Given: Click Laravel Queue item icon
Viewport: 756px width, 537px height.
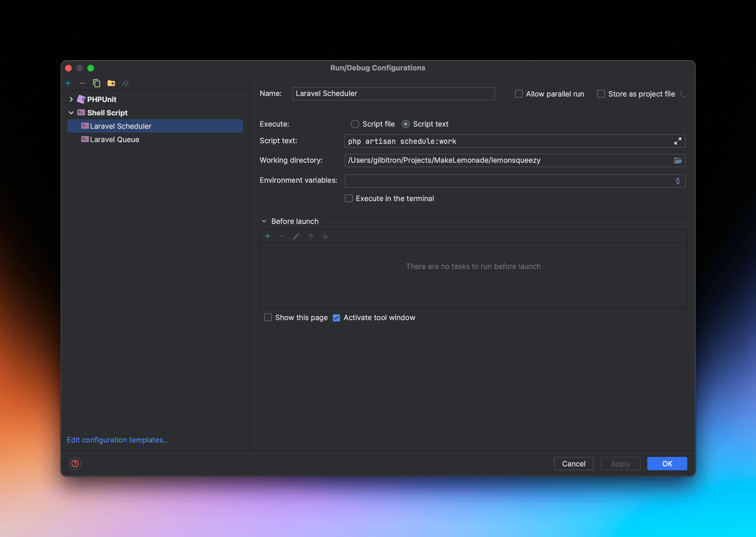Looking at the screenshot, I should click(x=85, y=139).
